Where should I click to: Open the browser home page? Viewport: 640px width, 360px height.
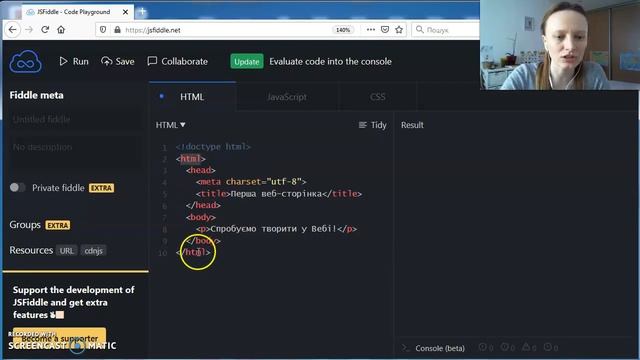tap(61, 30)
